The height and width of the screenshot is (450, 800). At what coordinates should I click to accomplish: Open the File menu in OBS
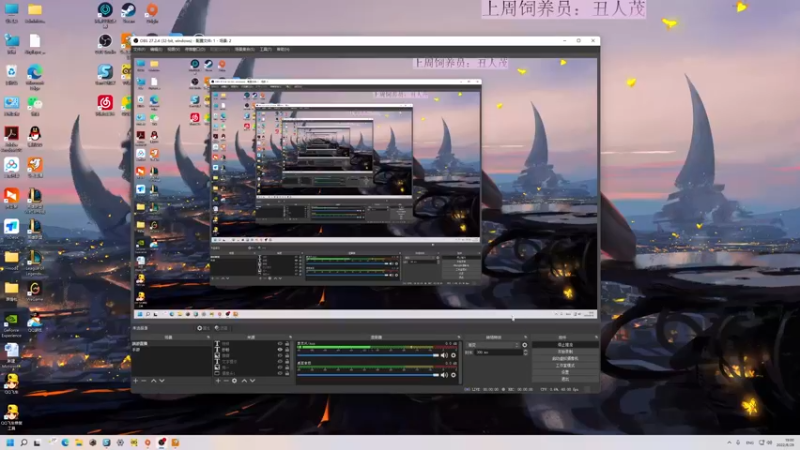coord(139,49)
